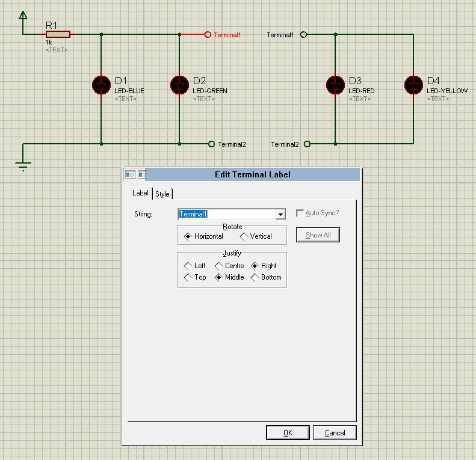Select Vertical rotation option
The width and height of the screenshot is (476, 460).
[x=244, y=236]
